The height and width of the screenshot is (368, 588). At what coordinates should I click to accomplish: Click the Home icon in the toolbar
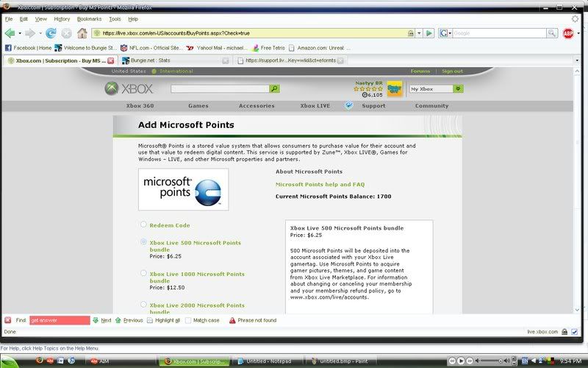(82, 33)
